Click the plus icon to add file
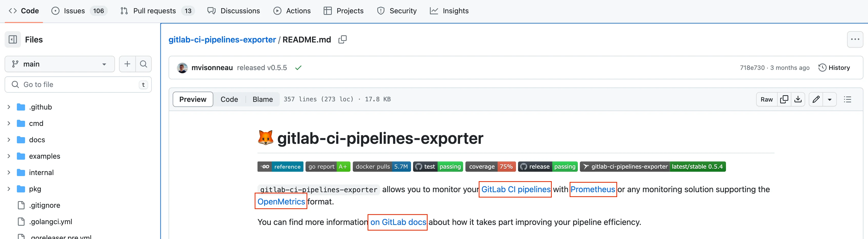Screen dimensions: 868x239 coord(127,64)
